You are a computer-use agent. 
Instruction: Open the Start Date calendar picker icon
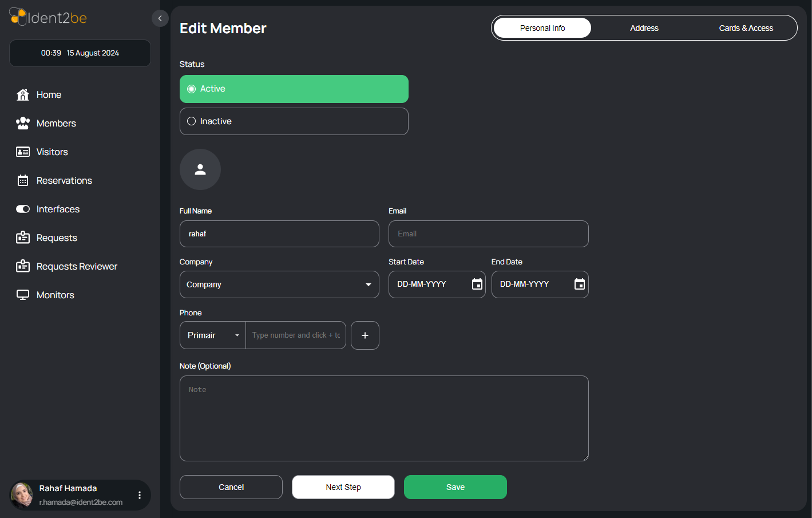[477, 284]
